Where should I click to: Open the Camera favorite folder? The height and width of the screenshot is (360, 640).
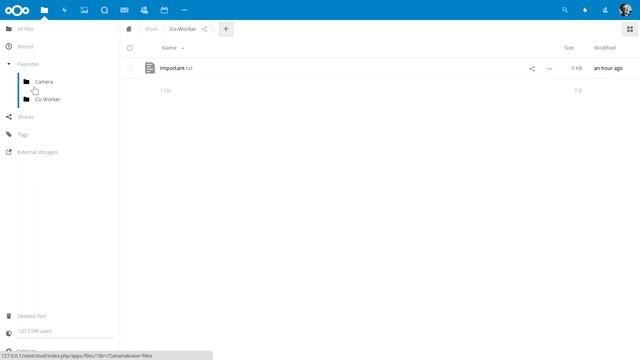click(44, 82)
